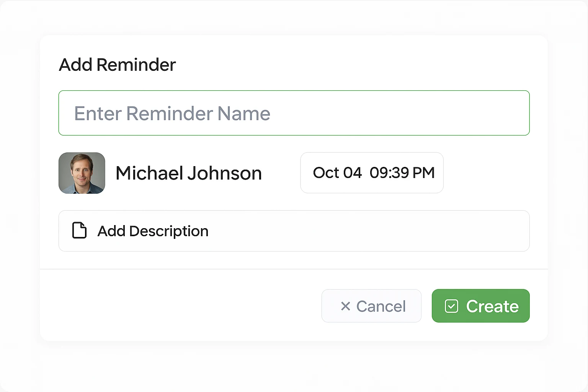588x392 pixels.
Task: Click the "Create" label text
Action: 492,306
